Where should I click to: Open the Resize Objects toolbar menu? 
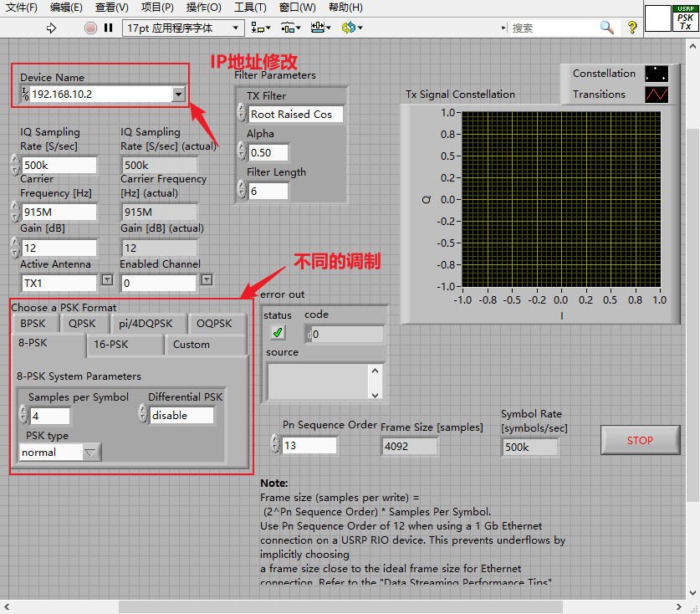(x=320, y=28)
